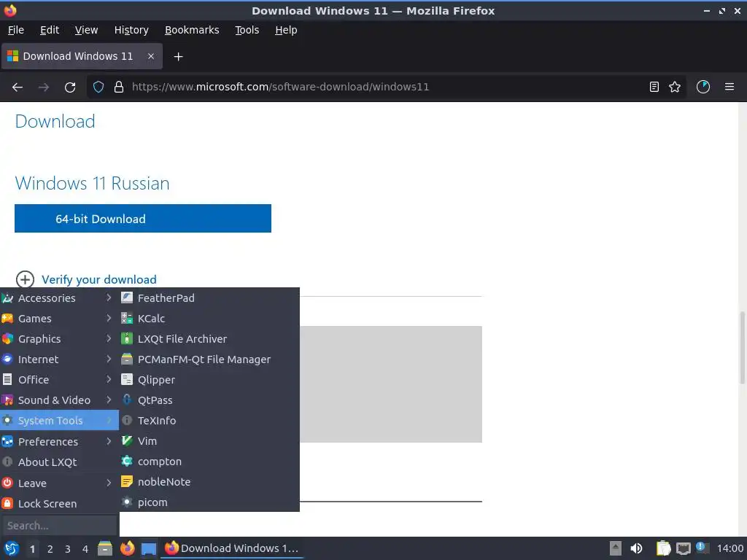Open the File menu in Firefox

[x=16, y=30]
